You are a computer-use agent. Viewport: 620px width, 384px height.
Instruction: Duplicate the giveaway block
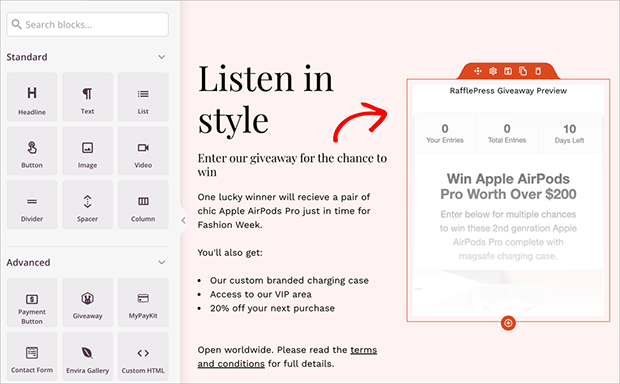(523, 71)
